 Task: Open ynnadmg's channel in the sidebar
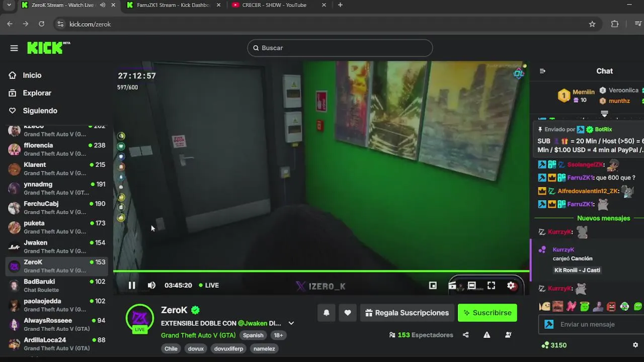57,188
